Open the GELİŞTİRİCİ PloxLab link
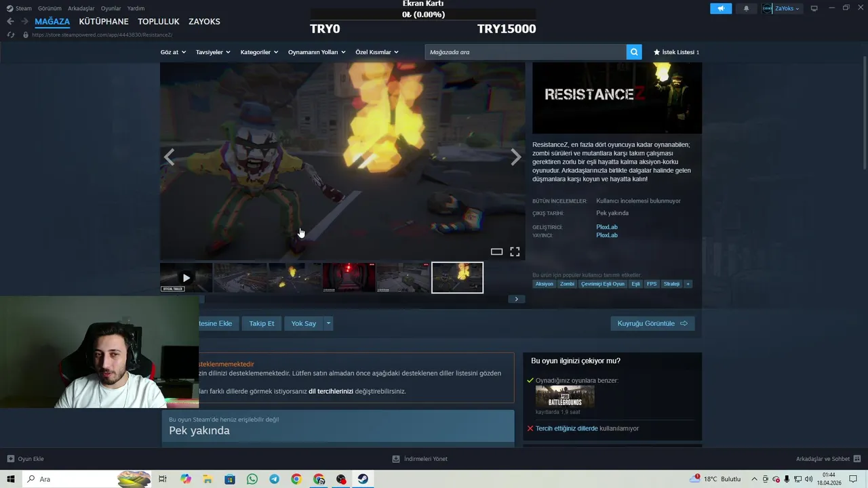868x488 pixels. [x=607, y=227]
